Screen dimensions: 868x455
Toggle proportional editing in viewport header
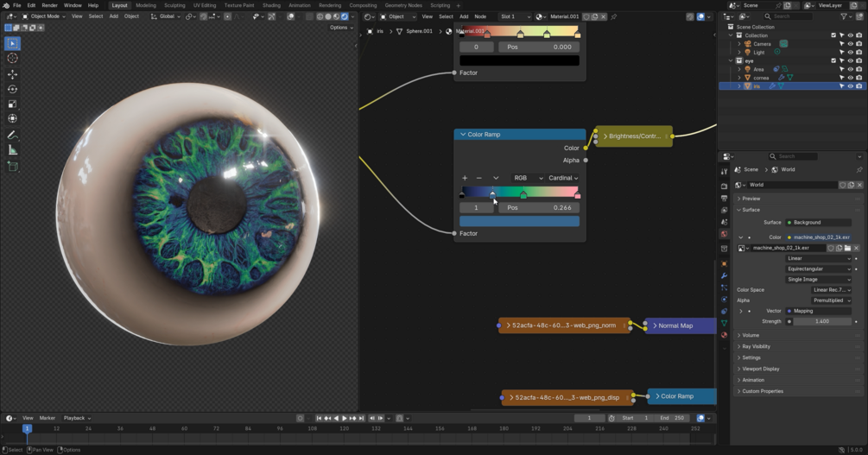pos(227,16)
